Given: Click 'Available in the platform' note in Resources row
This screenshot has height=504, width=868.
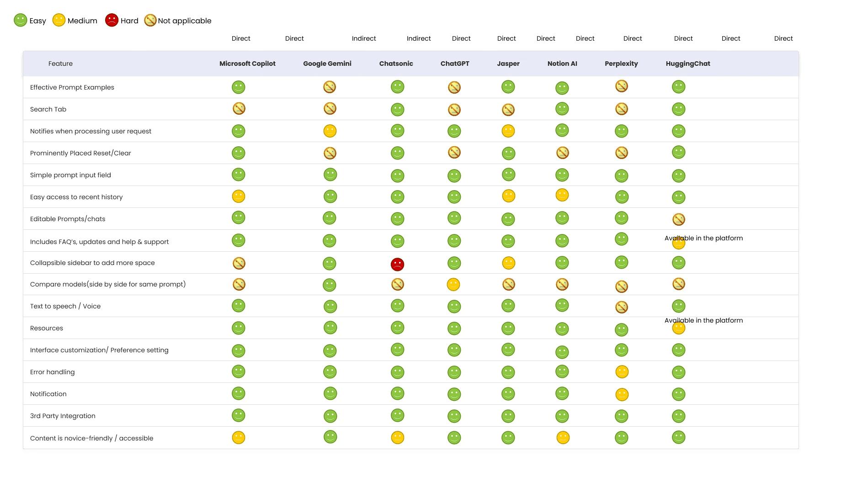Looking at the screenshot, I should click(x=703, y=320).
